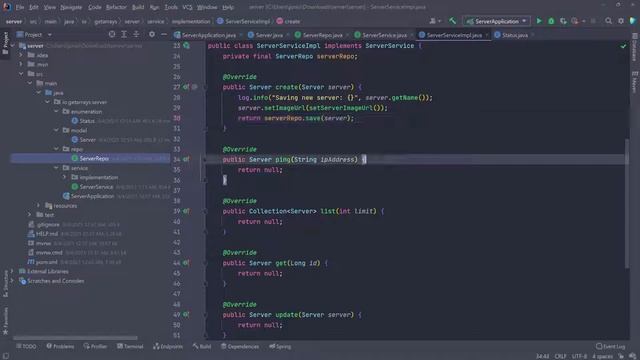Viewport: 640px width, 360px height.
Task: Open the Event Log
Action: pyautogui.click(x=611, y=347)
